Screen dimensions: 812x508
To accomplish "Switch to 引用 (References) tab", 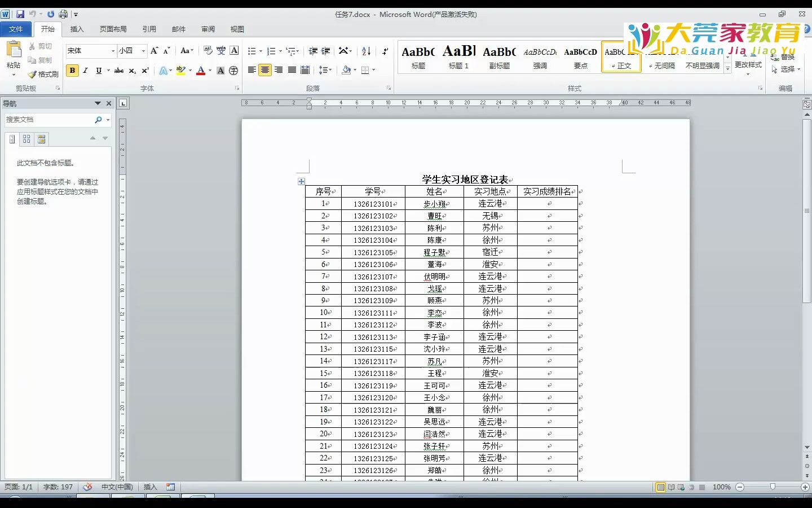I will (x=149, y=29).
